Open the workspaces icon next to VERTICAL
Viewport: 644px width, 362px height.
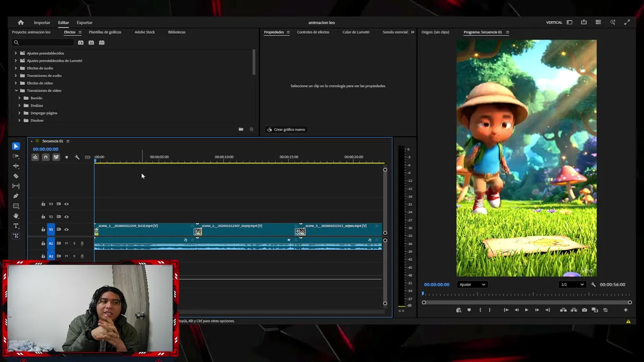pyautogui.click(x=570, y=23)
